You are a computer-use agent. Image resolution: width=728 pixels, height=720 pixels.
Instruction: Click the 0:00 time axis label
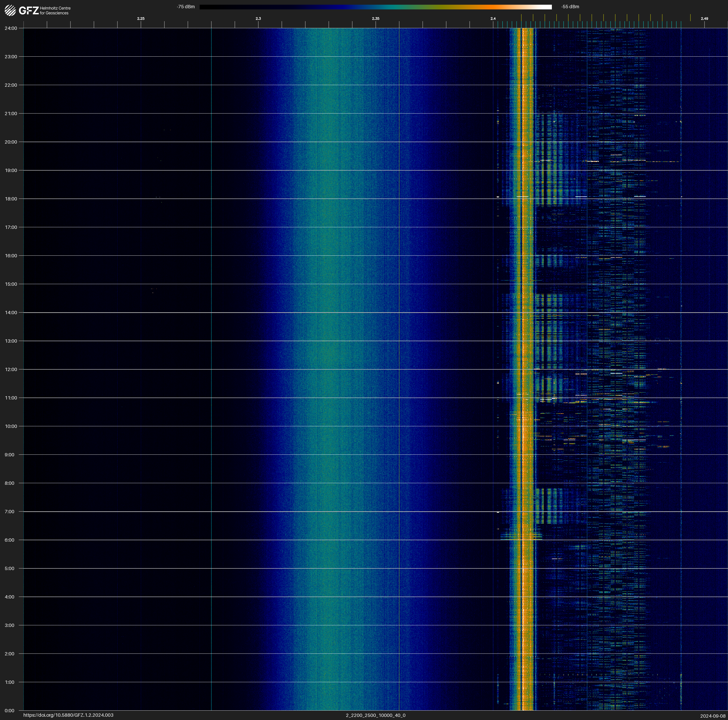(9, 711)
